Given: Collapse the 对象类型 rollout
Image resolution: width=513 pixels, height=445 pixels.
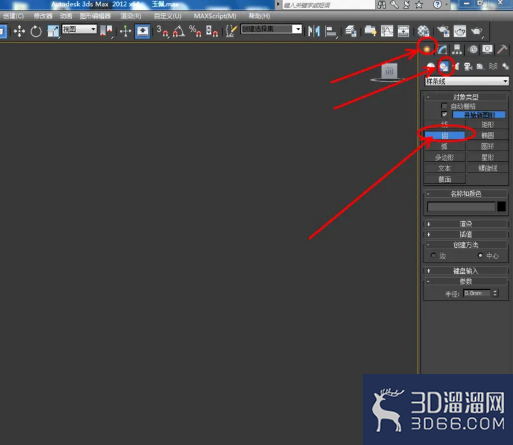Looking at the screenshot, I should coord(466,97).
